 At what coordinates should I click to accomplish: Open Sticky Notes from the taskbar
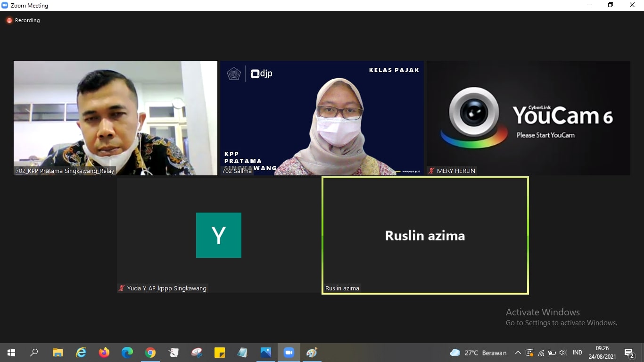[x=220, y=353]
